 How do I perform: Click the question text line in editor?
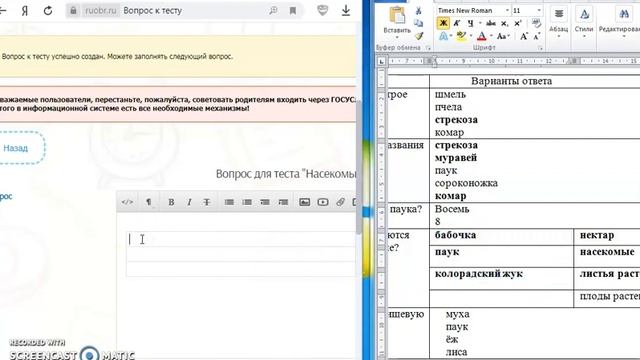coord(241,239)
